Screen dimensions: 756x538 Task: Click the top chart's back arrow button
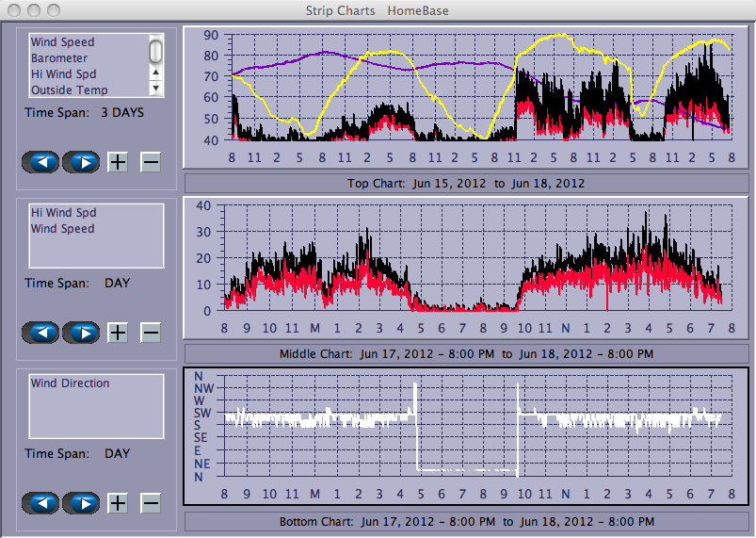40,162
